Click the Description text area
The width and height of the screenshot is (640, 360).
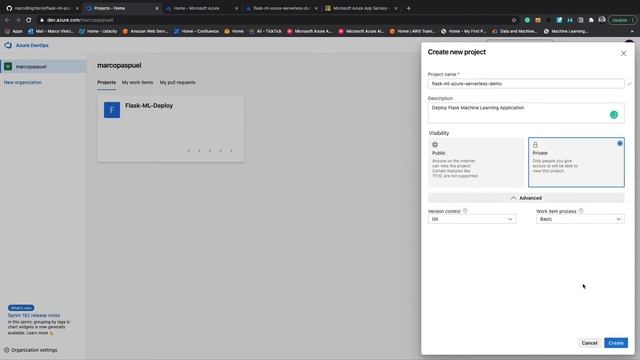pos(526,113)
